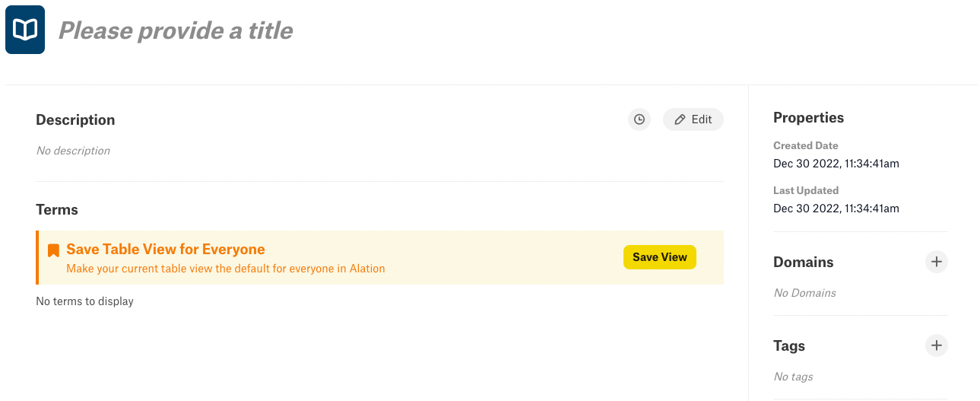Viewport: 980px width, 401px height.
Task: Click the Terms section heading
Action: point(57,209)
